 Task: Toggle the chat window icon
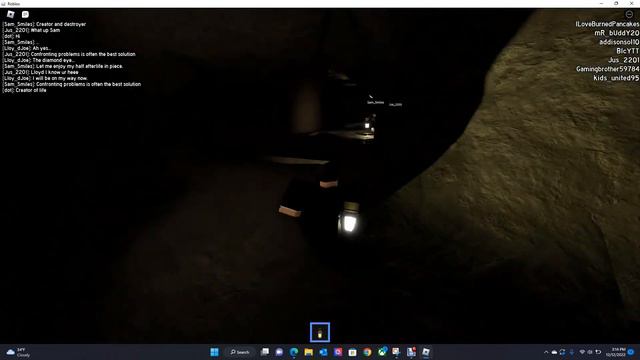pos(25,14)
